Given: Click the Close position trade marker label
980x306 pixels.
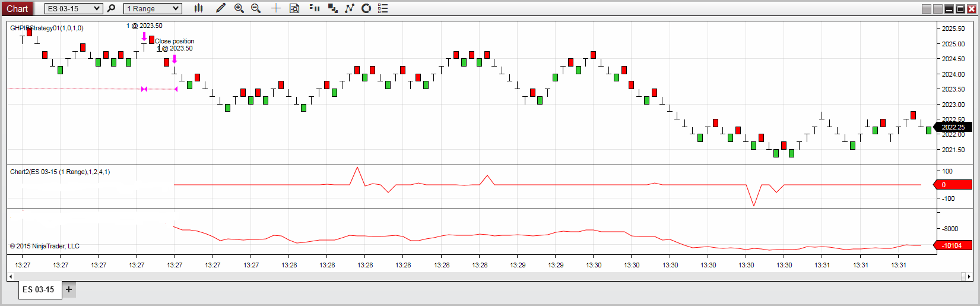Looking at the screenshot, I should tap(175, 41).
